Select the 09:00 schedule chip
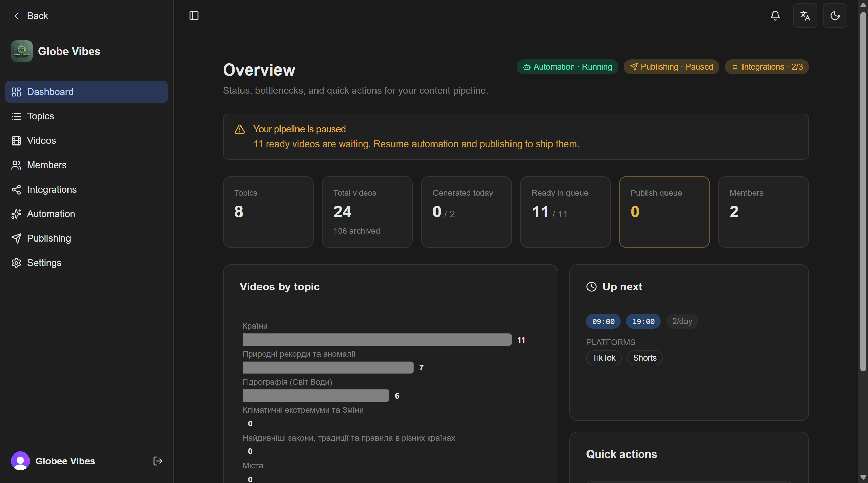 click(x=603, y=321)
